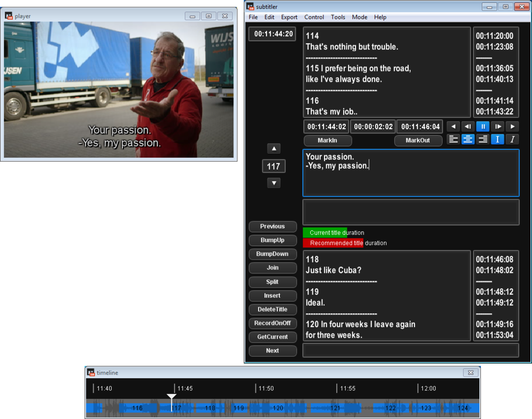Step one frame backward
The width and height of the screenshot is (532, 419).
coord(468,127)
